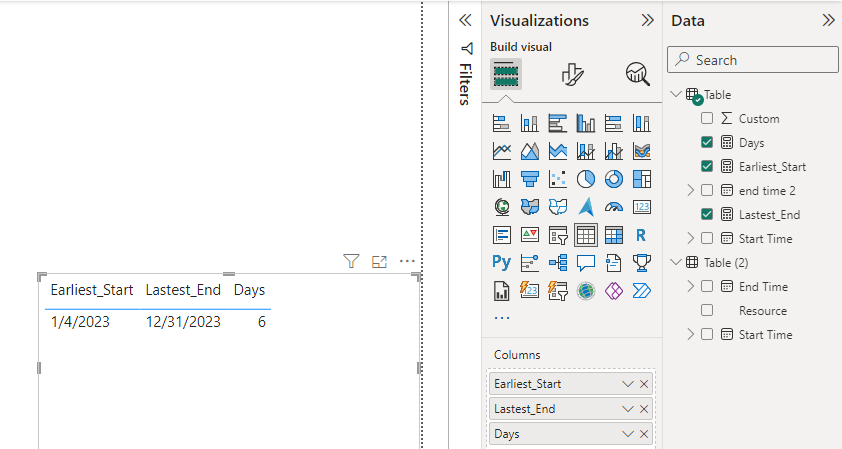Collapse the Data pane
Image resolution: width=842 pixels, height=449 pixels.
tap(828, 20)
